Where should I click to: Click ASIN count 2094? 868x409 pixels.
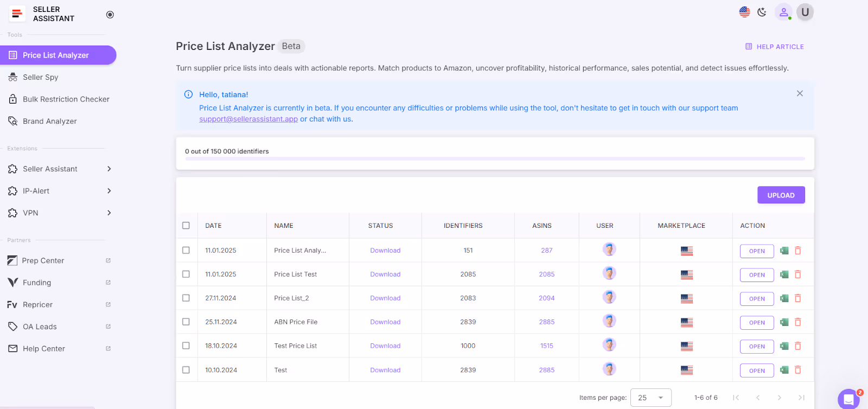coord(547,298)
